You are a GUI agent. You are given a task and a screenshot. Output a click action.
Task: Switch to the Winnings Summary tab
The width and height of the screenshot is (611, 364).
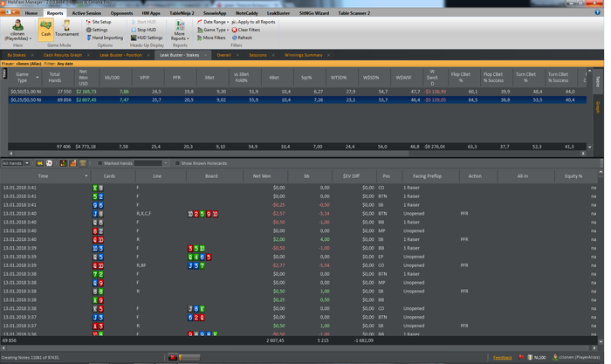click(304, 55)
